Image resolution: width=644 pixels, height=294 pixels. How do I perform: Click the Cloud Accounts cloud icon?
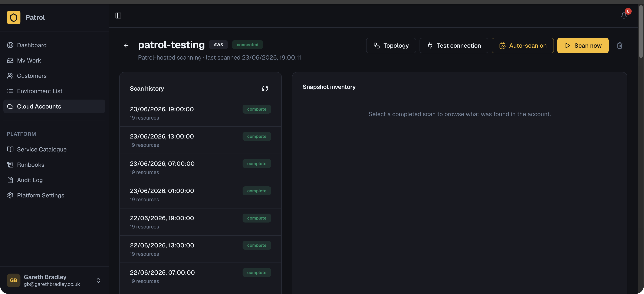pos(10,106)
